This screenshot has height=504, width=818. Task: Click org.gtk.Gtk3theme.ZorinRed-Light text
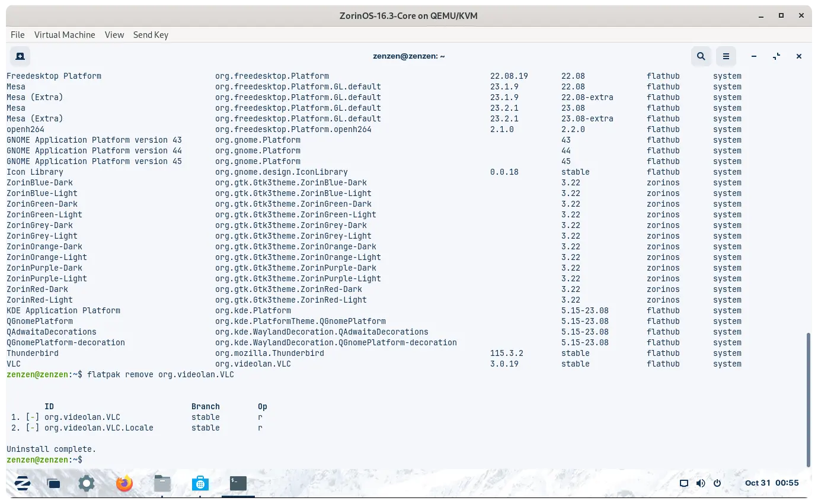point(291,300)
